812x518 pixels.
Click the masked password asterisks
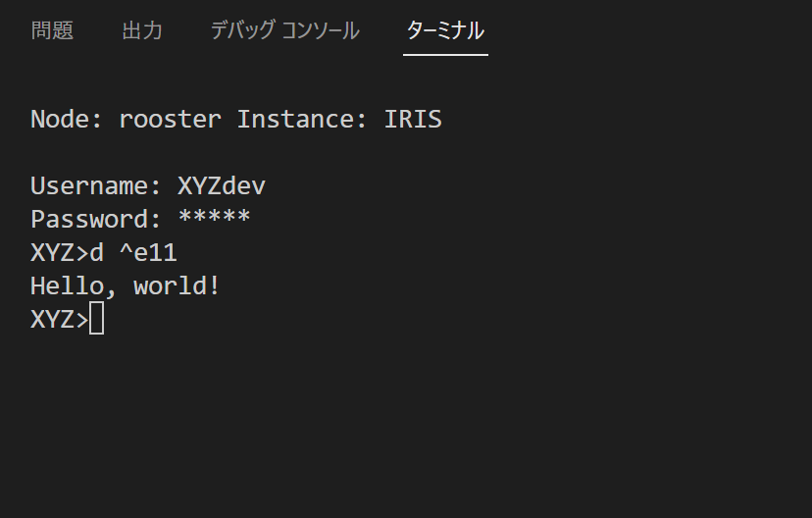pos(214,220)
